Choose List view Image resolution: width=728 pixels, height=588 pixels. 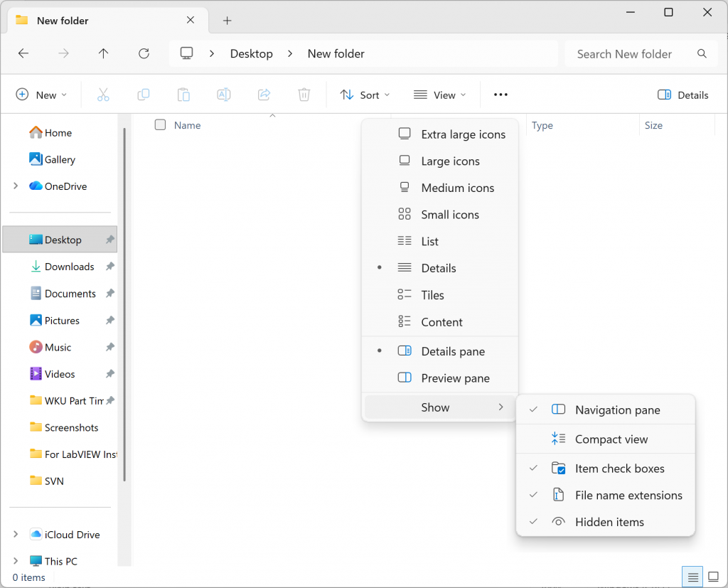[x=439, y=242]
